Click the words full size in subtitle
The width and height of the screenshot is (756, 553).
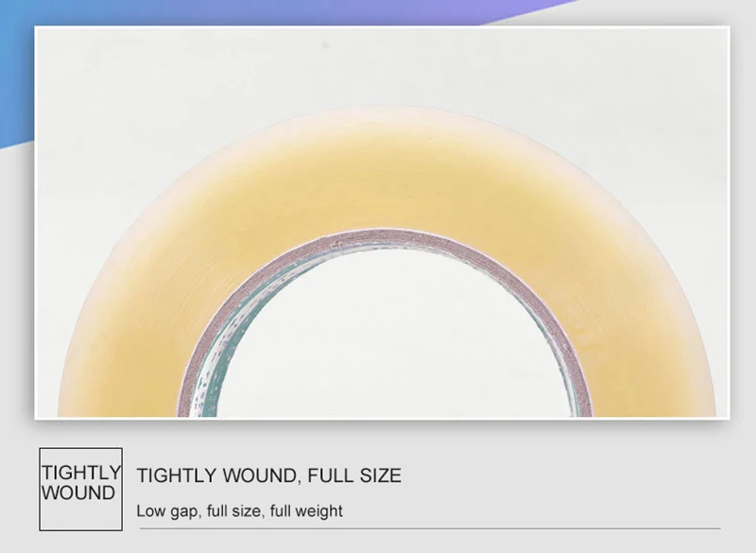pos(235,510)
